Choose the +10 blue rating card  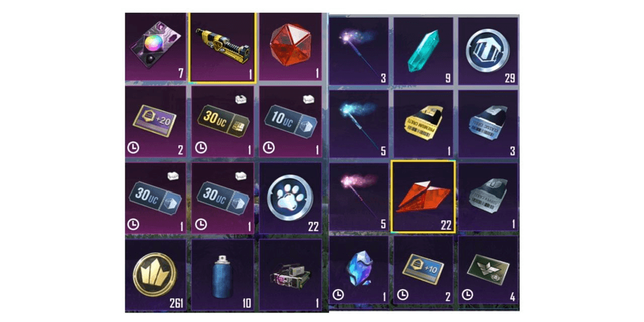423,270
